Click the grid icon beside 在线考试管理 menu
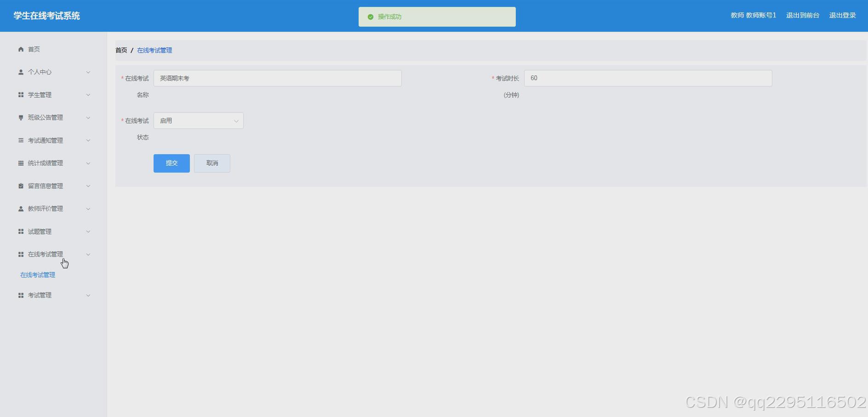 point(21,254)
